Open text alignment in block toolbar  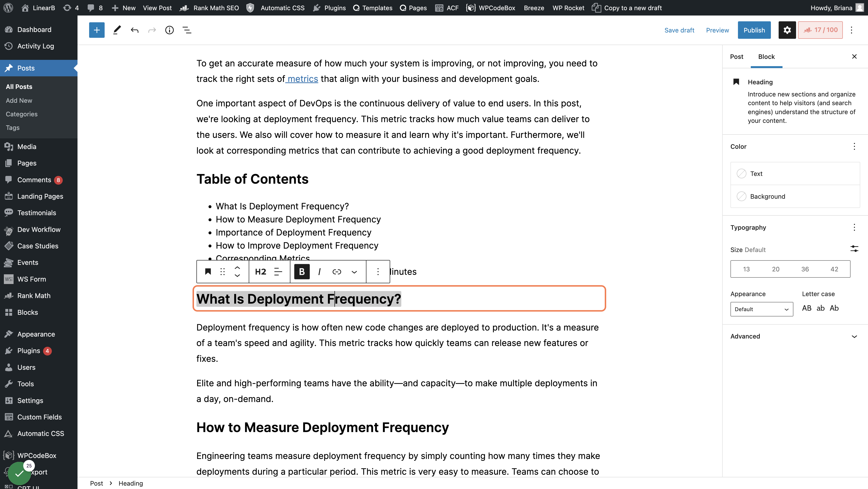click(278, 271)
